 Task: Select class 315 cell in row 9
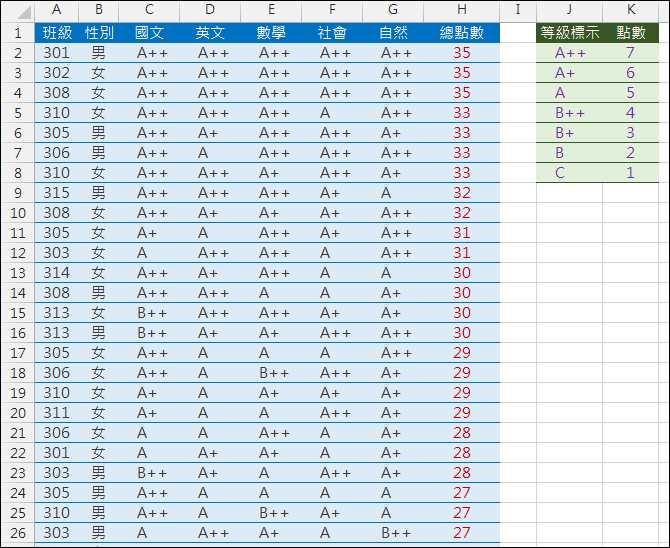click(56, 193)
